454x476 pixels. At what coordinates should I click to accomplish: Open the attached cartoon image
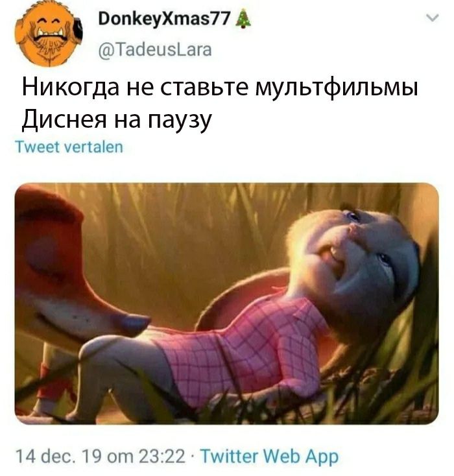click(226, 303)
